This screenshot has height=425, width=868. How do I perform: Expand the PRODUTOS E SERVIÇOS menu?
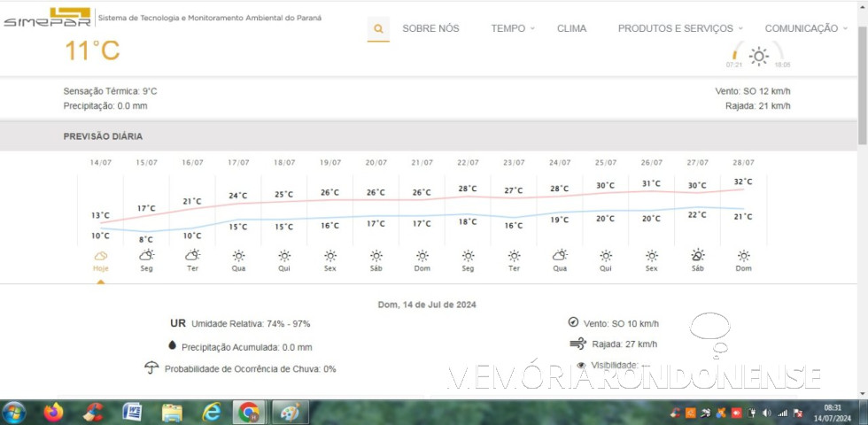point(680,28)
